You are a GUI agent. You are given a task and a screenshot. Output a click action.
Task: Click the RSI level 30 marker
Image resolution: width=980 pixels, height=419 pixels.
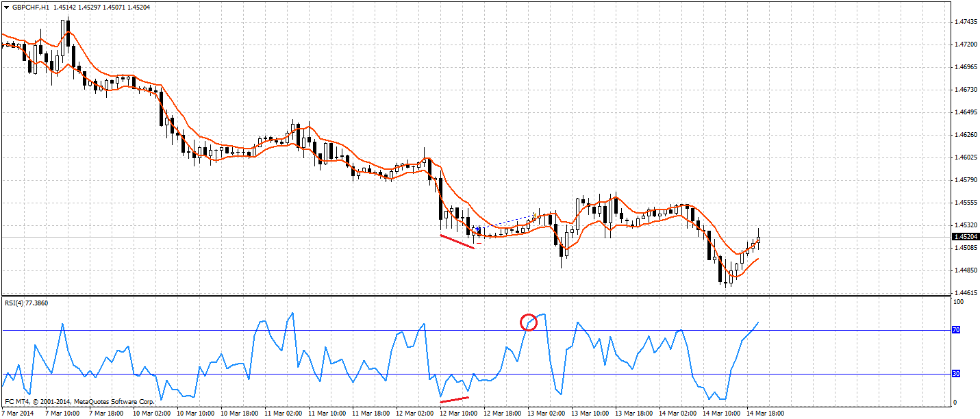(956, 374)
